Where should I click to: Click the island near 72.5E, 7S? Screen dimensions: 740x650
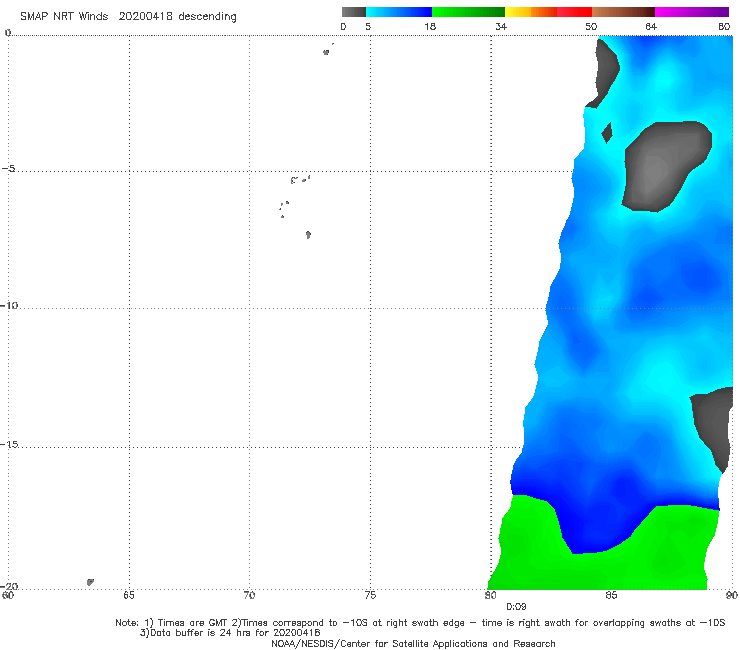click(x=308, y=235)
